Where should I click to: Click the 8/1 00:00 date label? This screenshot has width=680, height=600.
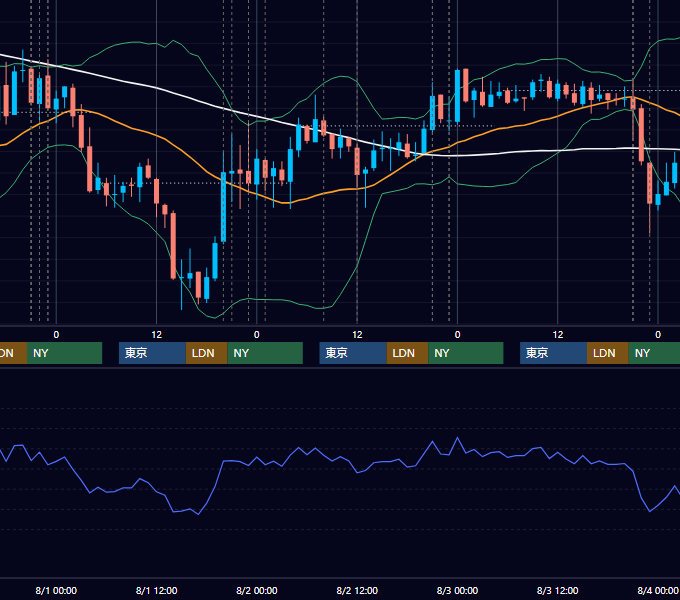tap(56, 590)
